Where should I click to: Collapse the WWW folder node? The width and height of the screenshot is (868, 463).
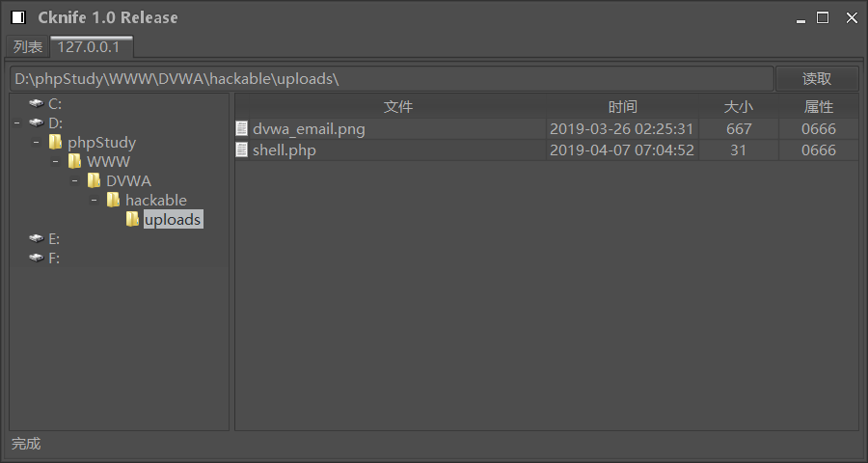point(56,161)
